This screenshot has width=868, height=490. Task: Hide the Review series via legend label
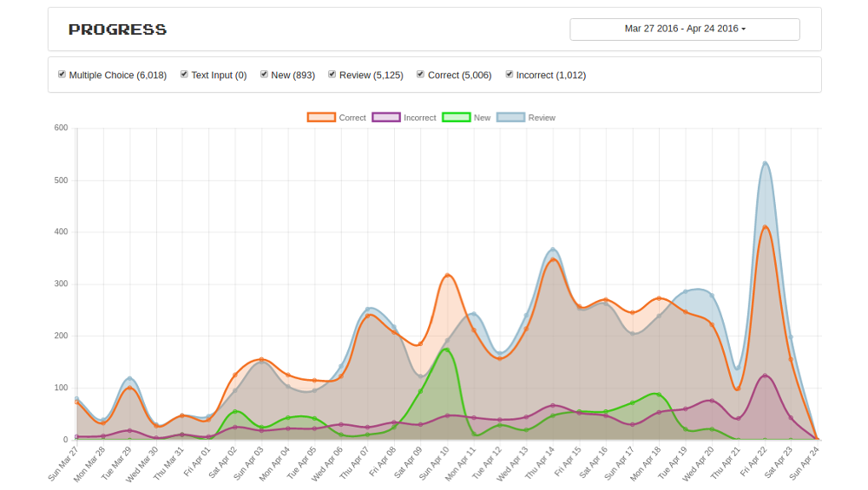pos(542,118)
